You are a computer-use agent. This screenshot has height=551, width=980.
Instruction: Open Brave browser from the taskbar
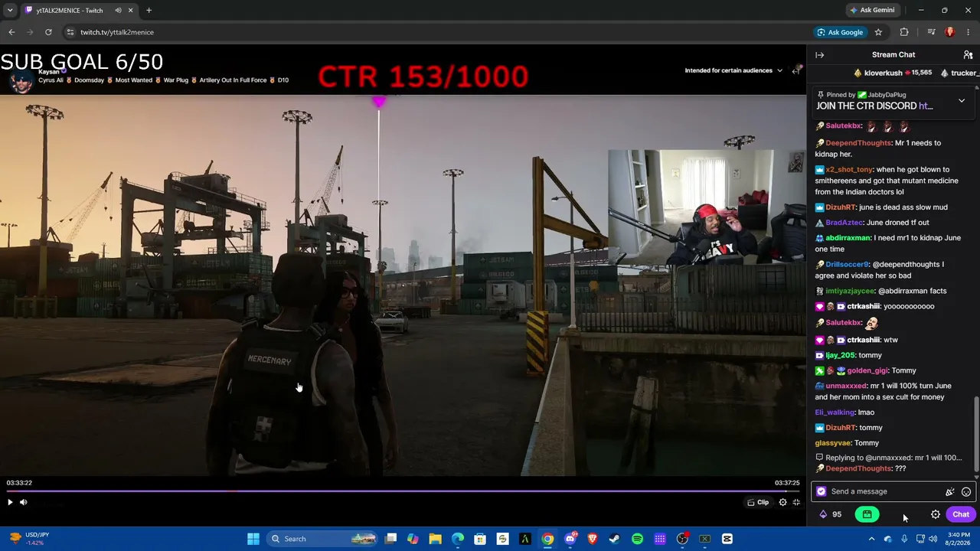pos(592,539)
